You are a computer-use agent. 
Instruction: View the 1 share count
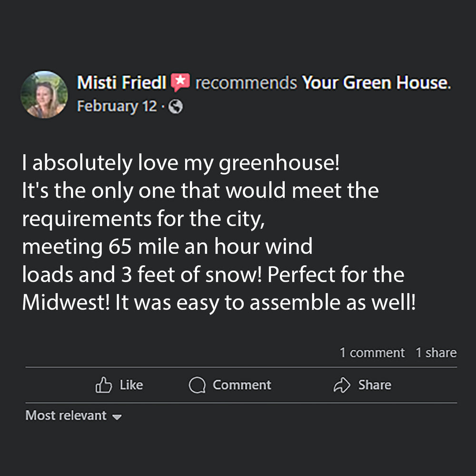click(x=436, y=353)
